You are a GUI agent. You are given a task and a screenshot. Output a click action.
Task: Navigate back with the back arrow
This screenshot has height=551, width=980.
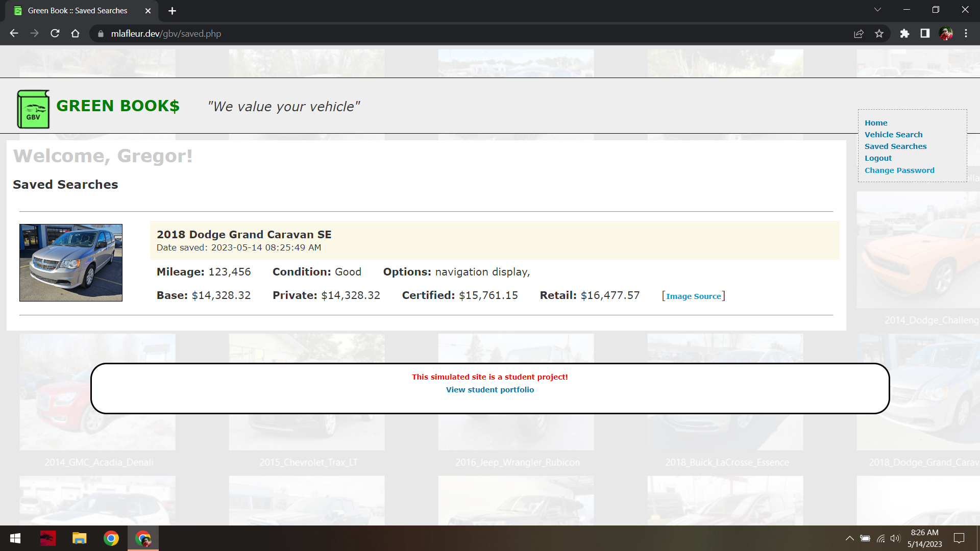14,34
